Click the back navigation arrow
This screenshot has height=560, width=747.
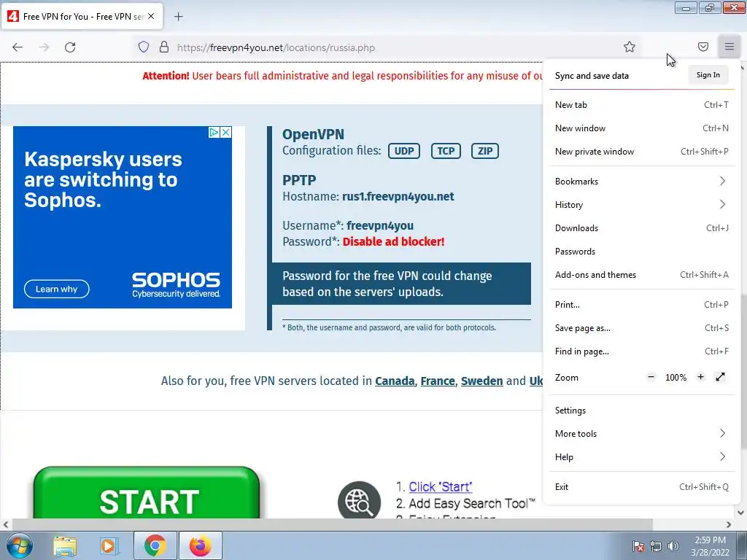click(x=18, y=47)
